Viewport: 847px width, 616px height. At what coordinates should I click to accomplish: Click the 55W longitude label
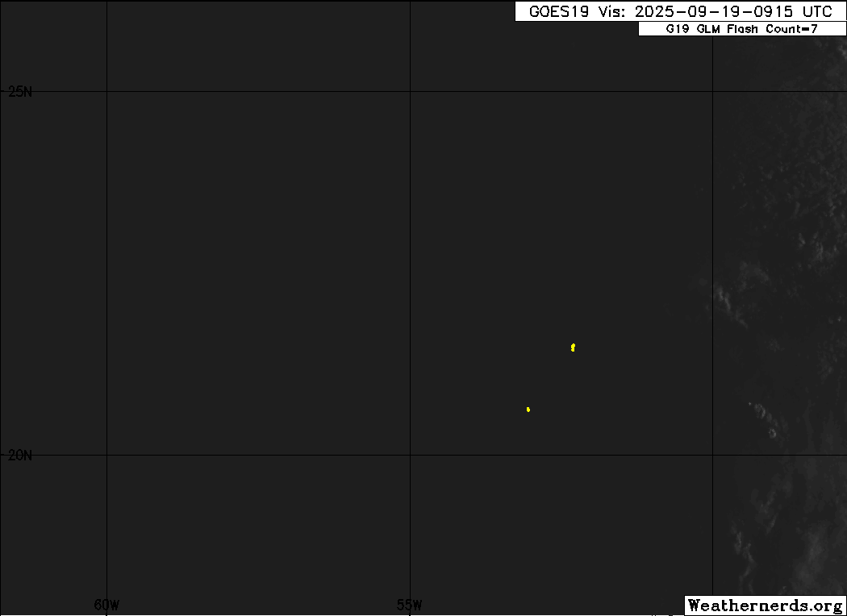click(410, 605)
